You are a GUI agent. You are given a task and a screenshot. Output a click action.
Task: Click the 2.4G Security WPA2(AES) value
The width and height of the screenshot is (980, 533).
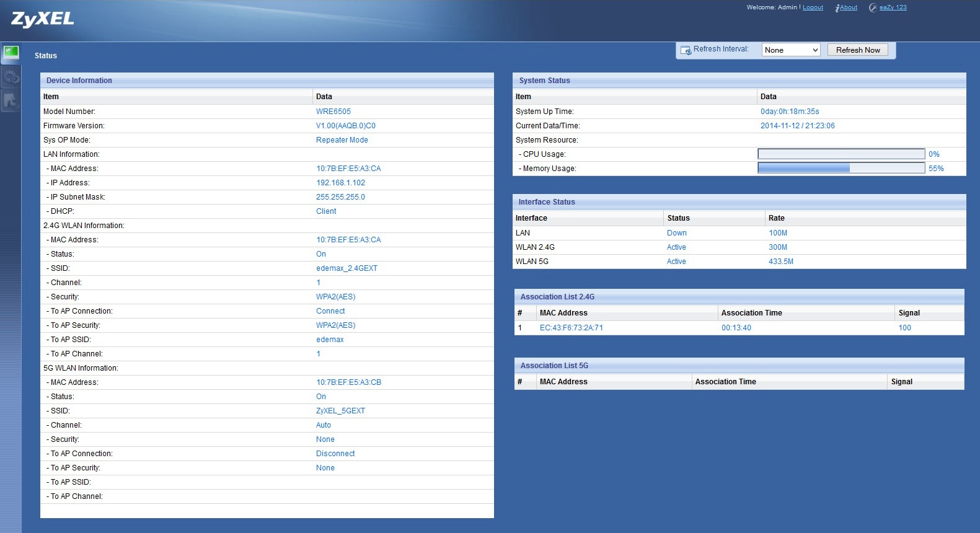point(336,297)
